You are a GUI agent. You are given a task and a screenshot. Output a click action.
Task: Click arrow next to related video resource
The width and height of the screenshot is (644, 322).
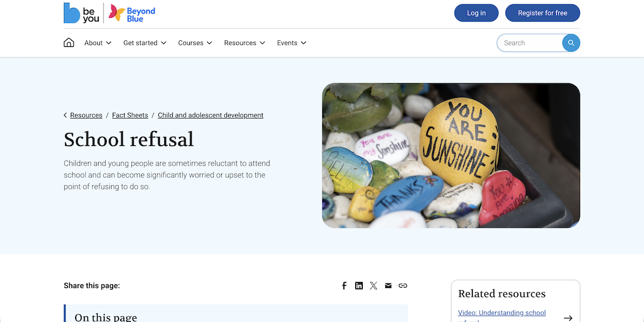[568, 318]
